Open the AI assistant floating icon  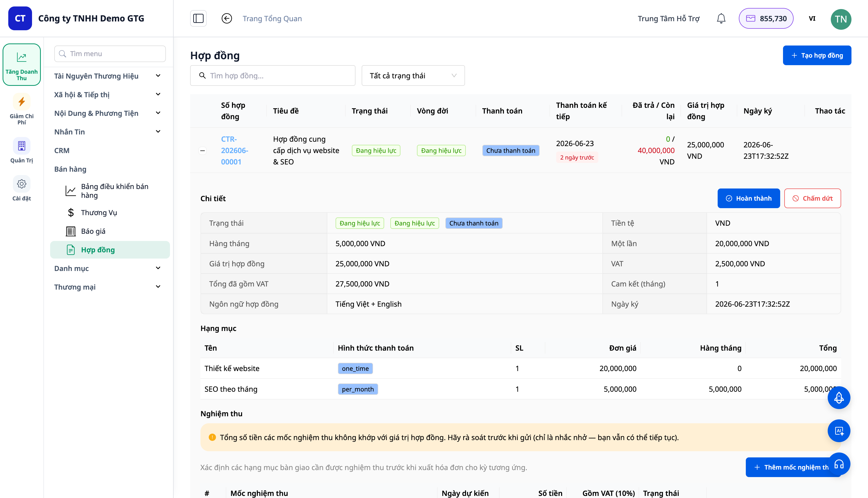839,431
